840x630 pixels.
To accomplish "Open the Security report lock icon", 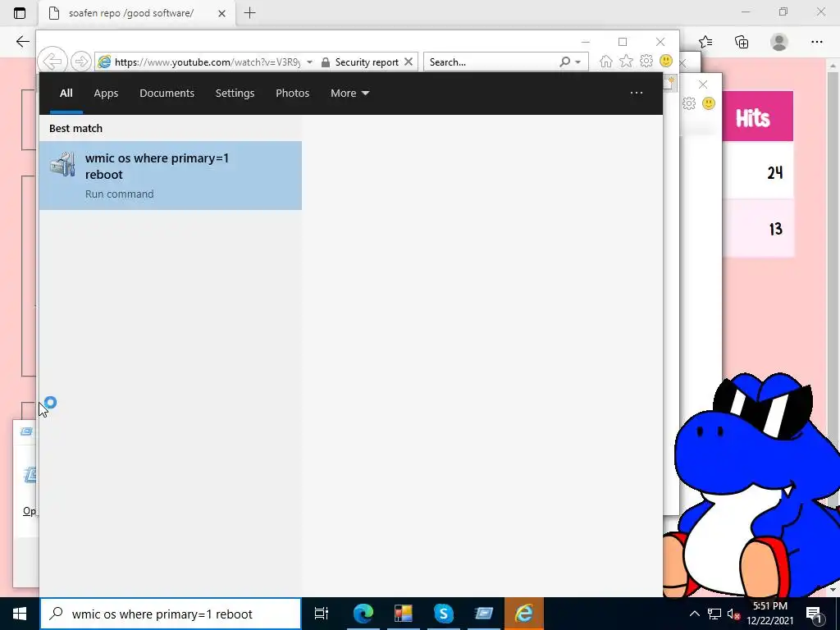I will (x=325, y=62).
